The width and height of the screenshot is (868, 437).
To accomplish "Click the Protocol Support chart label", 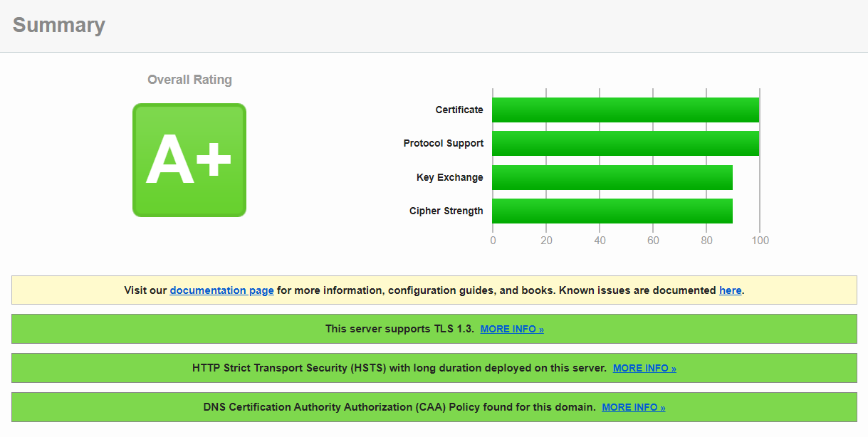I will pyautogui.click(x=444, y=143).
